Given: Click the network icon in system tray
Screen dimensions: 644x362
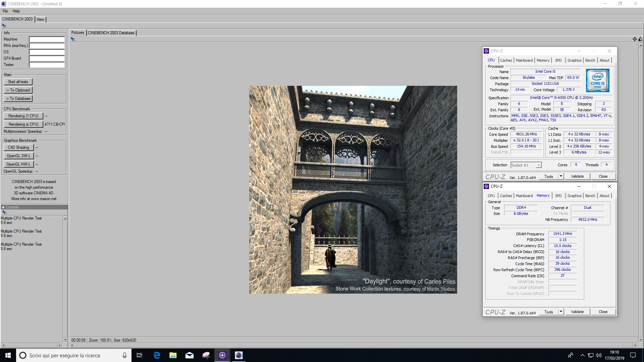Looking at the screenshot, I should [591, 355].
